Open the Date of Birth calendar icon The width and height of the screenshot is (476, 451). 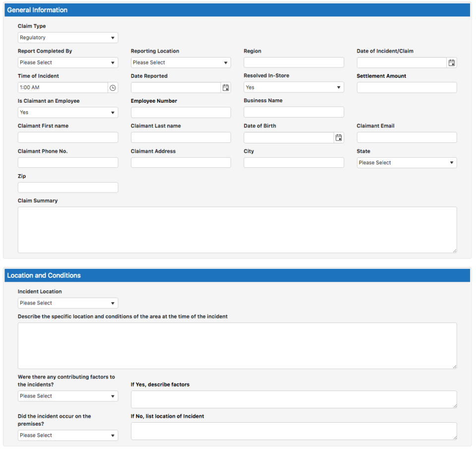pyautogui.click(x=339, y=138)
